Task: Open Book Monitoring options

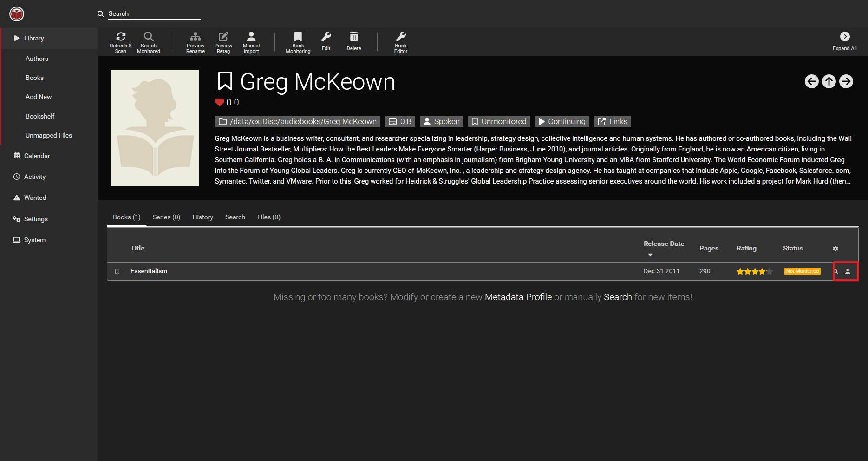Action: tap(298, 37)
